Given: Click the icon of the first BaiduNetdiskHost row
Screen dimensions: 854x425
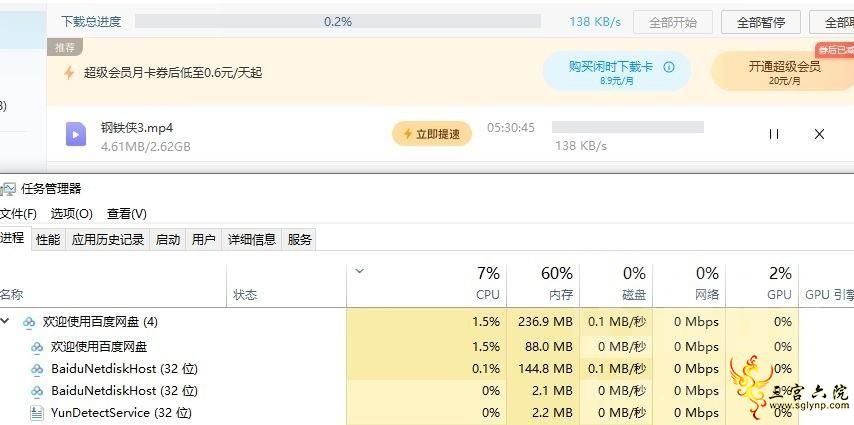Looking at the screenshot, I should (36, 369).
